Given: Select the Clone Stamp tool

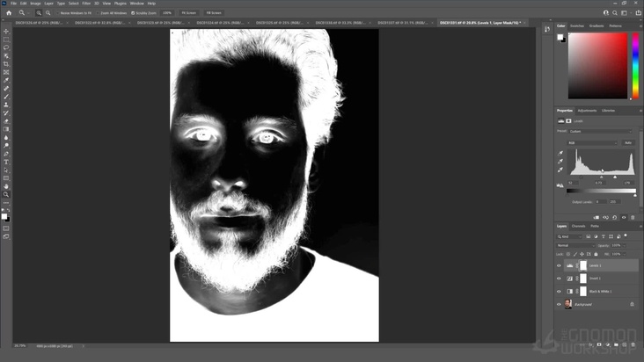Looking at the screenshot, I should tap(6, 105).
